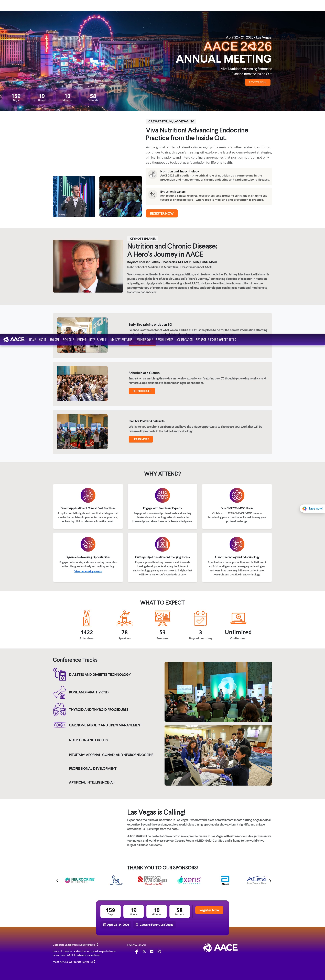The height and width of the screenshot is (980, 325).
Task: Open the Home menu item
Action: click(x=32, y=340)
